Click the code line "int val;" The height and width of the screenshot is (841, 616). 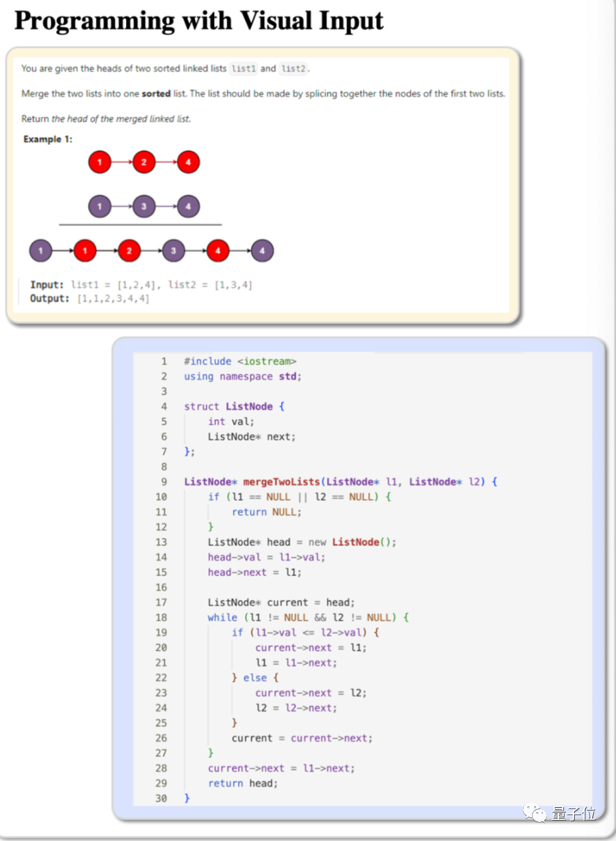tap(231, 421)
